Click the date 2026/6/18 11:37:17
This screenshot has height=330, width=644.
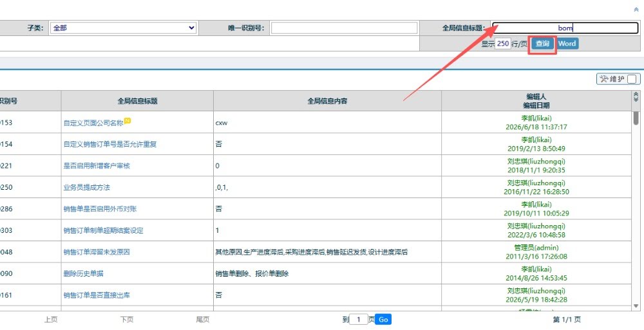pyautogui.click(x=536, y=127)
